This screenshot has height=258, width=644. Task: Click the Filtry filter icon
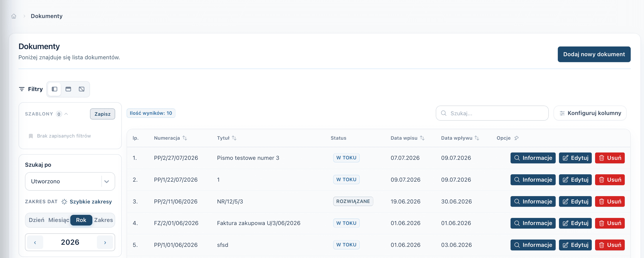coord(22,89)
